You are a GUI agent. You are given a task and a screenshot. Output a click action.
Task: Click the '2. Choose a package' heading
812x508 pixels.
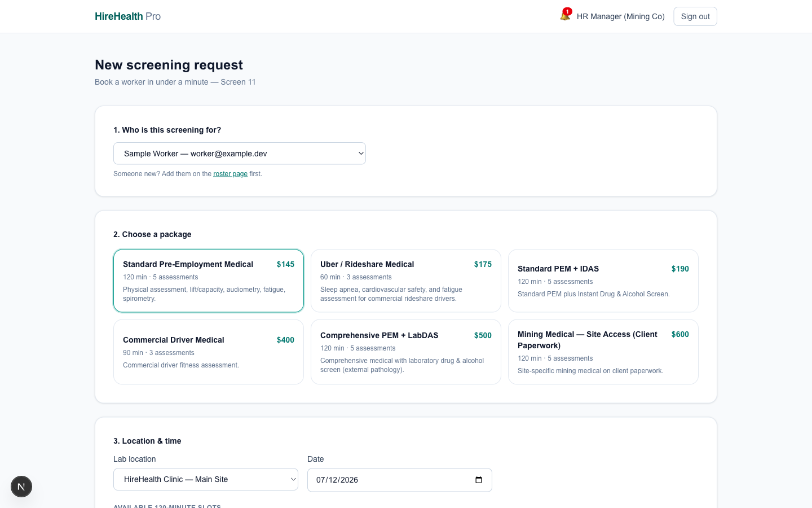click(x=152, y=234)
